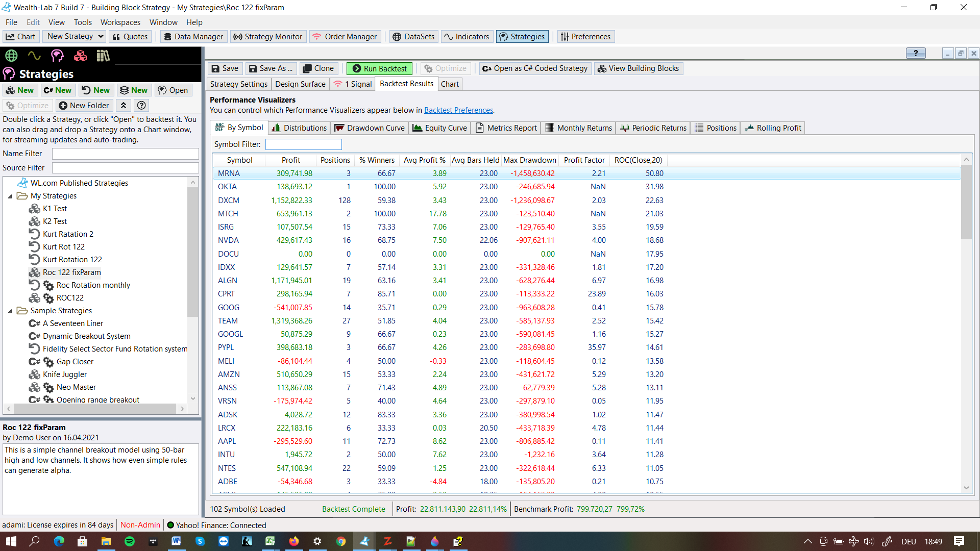Open the Backtest Preferences link
The height and width of the screenshot is (551, 980).
point(458,110)
